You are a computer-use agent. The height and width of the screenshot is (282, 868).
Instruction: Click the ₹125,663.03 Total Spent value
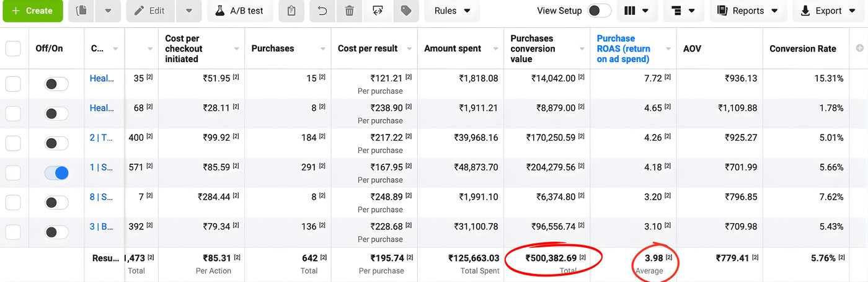[473, 258]
